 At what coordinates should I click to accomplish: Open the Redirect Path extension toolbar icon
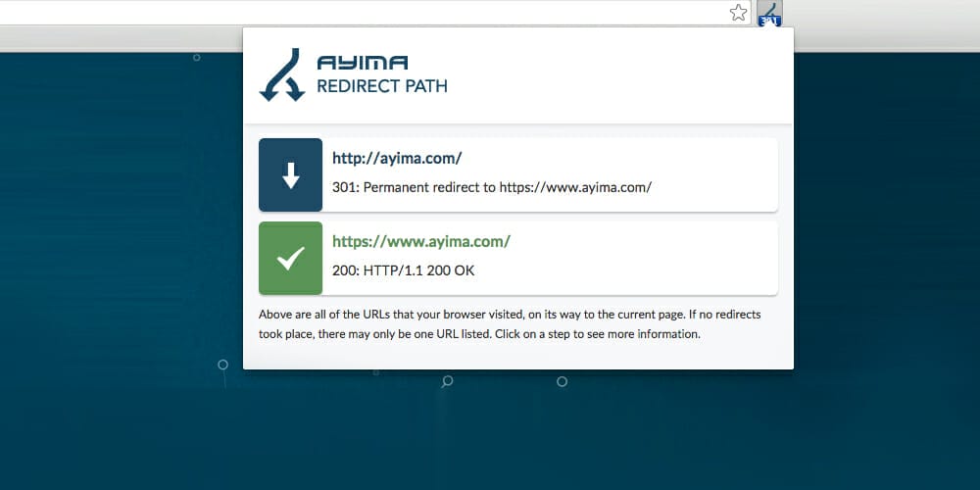pos(769,13)
